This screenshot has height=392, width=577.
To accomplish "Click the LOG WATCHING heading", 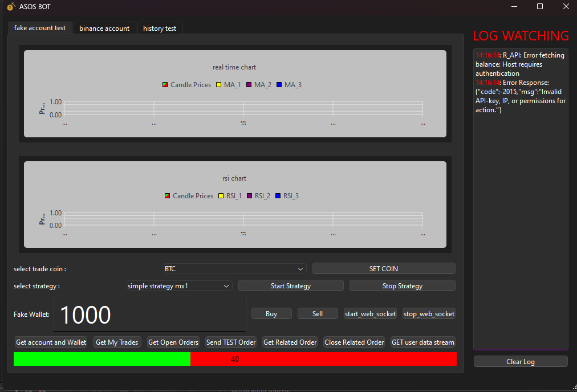I will click(521, 36).
